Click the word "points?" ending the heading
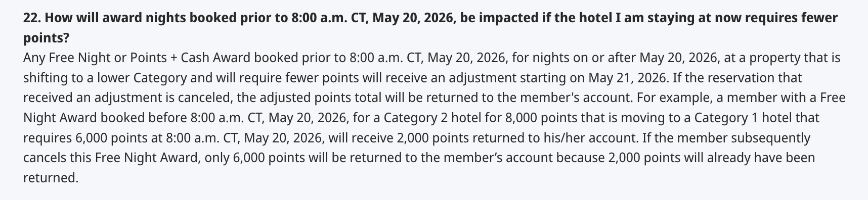This screenshot has width=868, height=200. (x=47, y=39)
